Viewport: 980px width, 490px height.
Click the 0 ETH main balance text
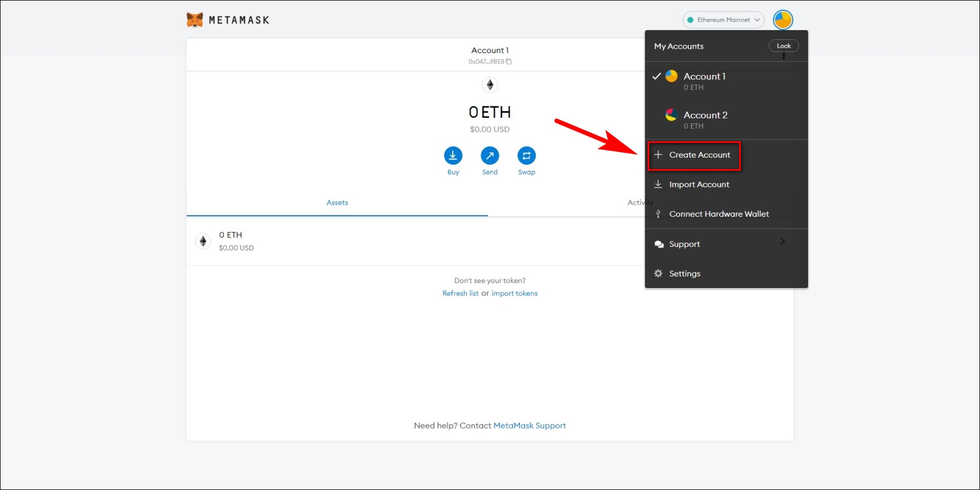click(490, 112)
